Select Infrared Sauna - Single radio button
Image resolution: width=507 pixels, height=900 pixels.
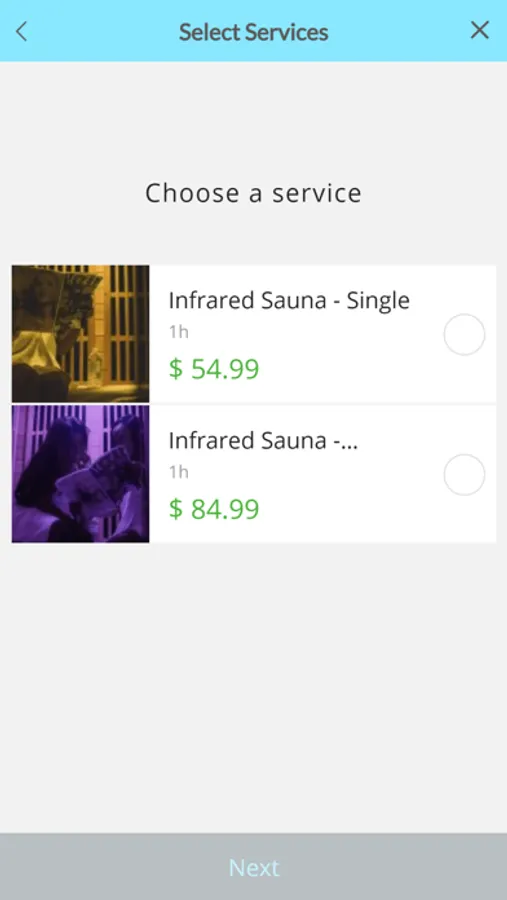pyautogui.click(x=464, y=335)
